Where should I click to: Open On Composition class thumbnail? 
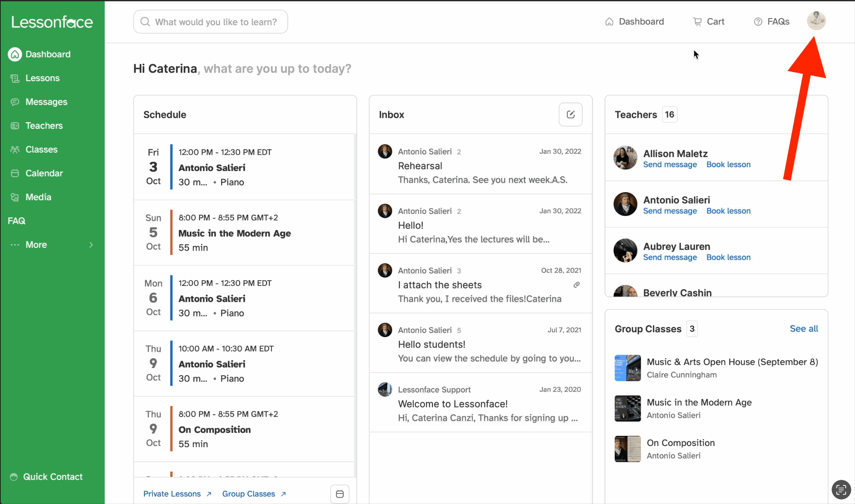pos(628,449)
